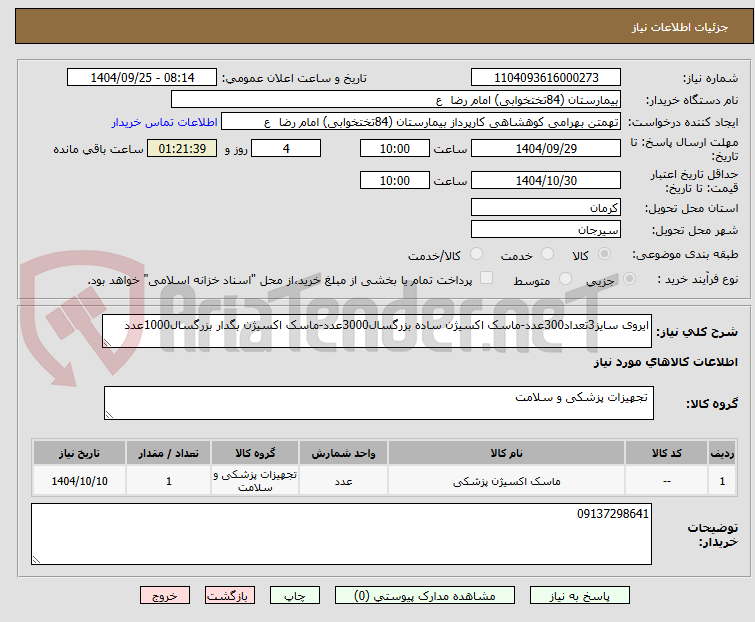This screenshot has width=755, height=622.
Task: Click the ردیف column header
Action: click(x=722, y=453)
